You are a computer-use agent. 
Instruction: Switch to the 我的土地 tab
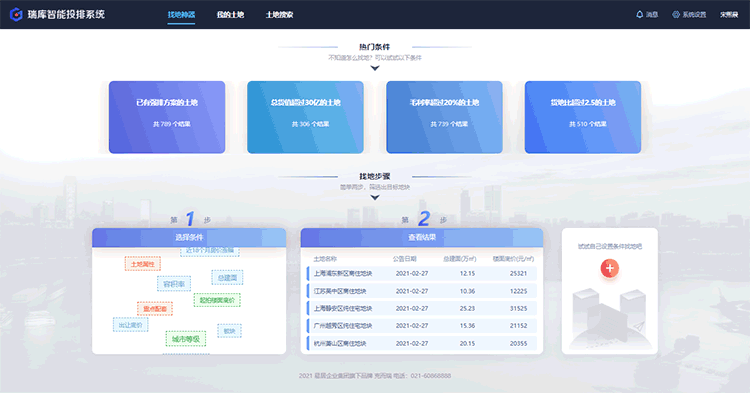(x=230, y=15)
